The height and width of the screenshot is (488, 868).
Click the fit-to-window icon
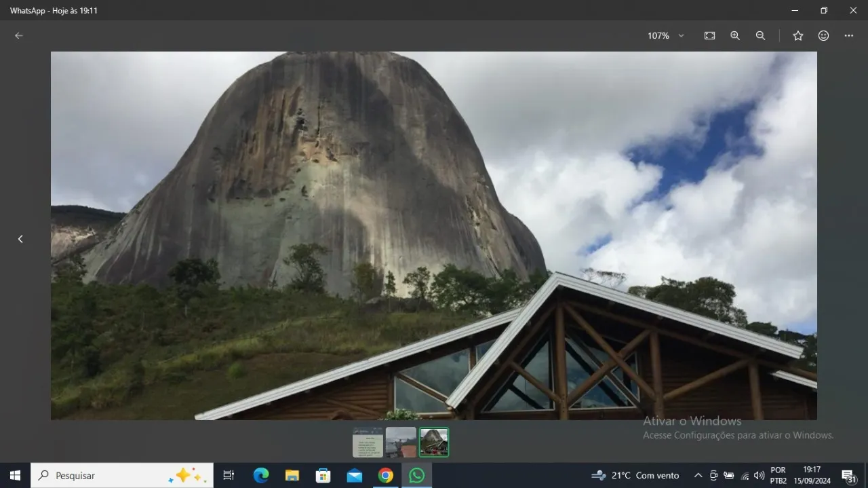coord(709,36)
